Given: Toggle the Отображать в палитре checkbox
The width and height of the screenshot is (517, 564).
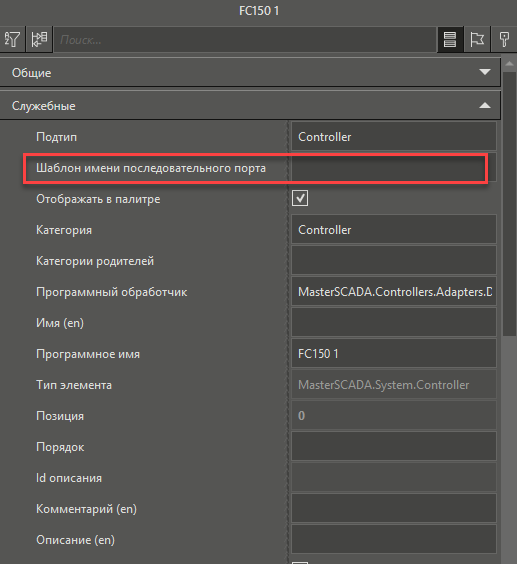Looking at the screenshot, I should (300, 198).
